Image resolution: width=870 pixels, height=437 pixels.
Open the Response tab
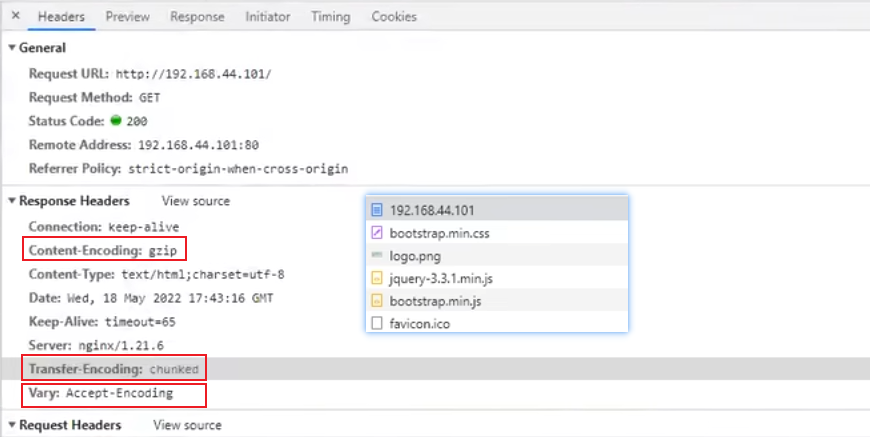[197, 17]
